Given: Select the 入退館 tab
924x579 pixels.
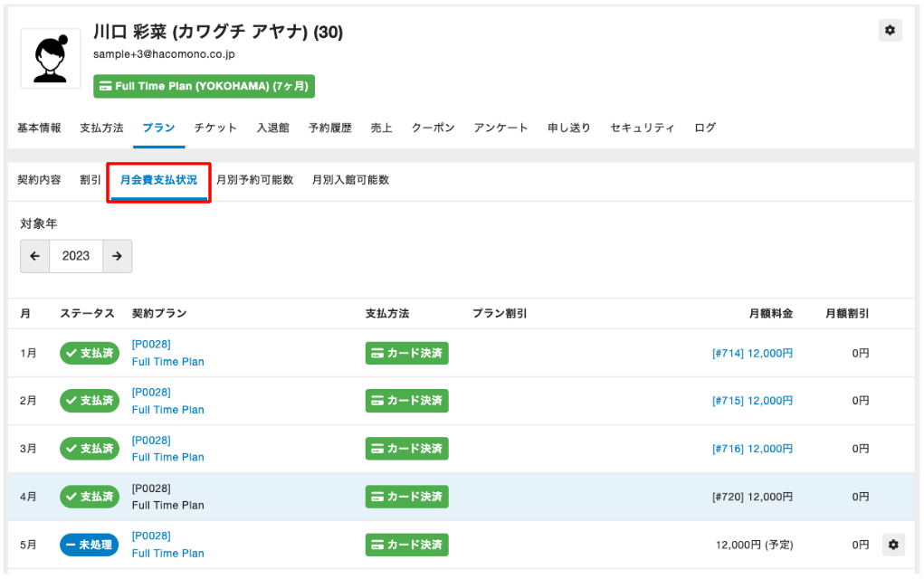Looking at the screenshot, I should [x=272, y=128].
